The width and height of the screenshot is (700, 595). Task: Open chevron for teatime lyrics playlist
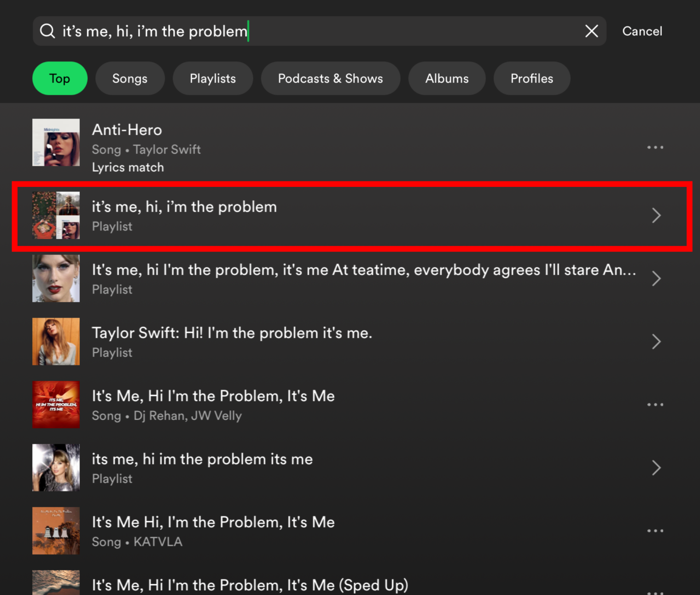[656, 279]
